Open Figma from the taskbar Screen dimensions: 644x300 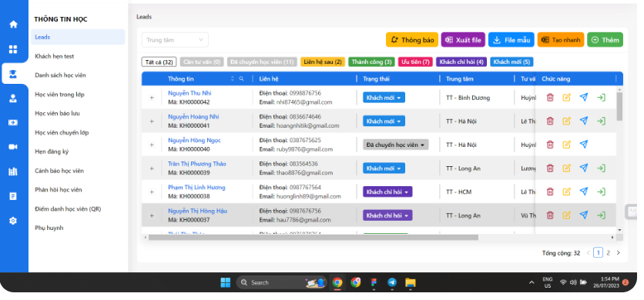(x=374, y=282)
